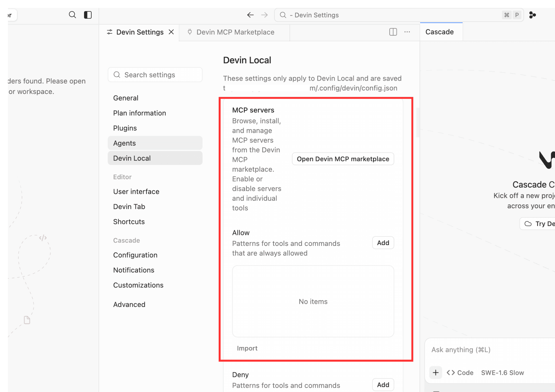Select the Agents settings section

coord(155,143)
